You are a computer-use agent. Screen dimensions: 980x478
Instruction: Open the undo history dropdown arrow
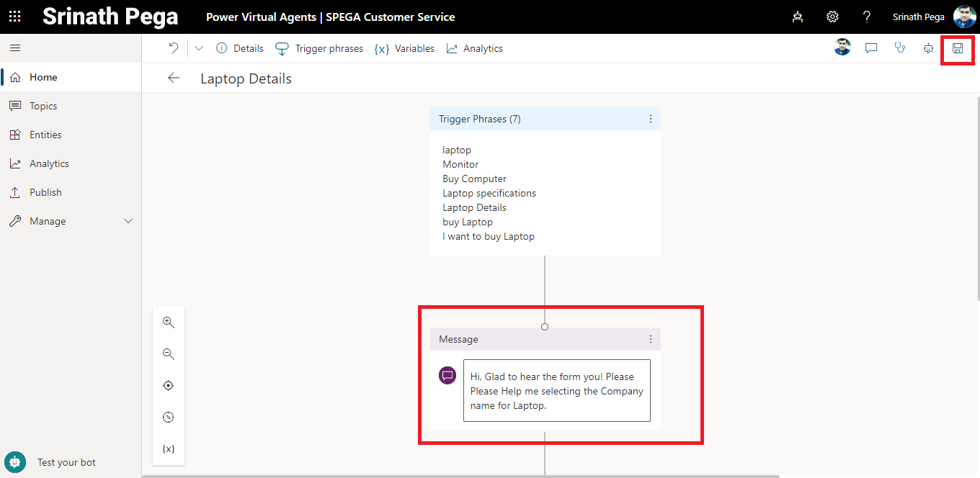[200, 48]
